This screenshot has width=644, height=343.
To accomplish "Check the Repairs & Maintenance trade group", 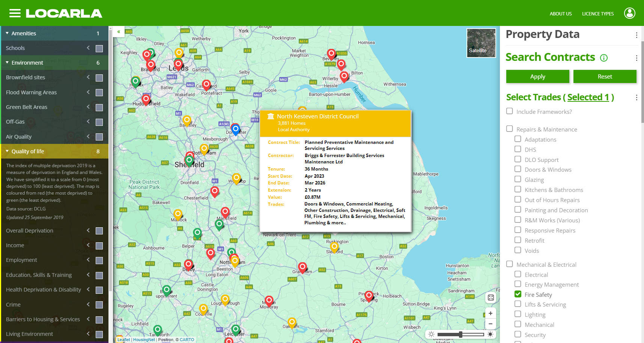I will point(510,129).
